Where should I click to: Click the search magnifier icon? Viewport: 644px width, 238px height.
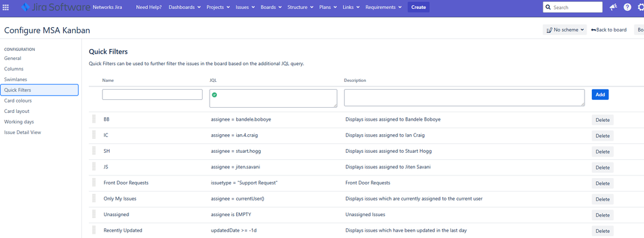pos(549,7)
